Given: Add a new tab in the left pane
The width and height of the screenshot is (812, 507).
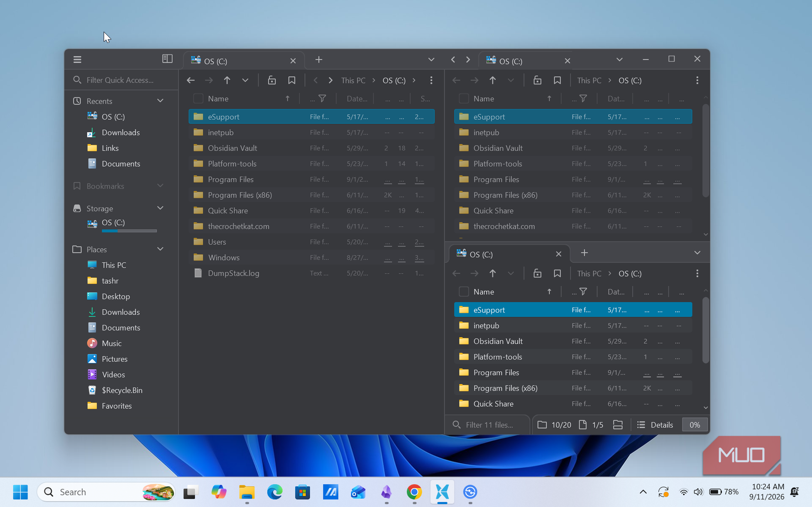Looking at the screenshot, I should [x=319, y=60].
